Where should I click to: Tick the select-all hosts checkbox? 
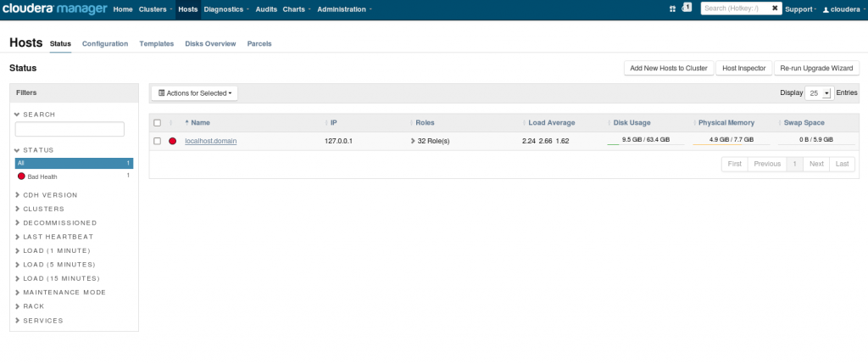[x=157, y=123]
